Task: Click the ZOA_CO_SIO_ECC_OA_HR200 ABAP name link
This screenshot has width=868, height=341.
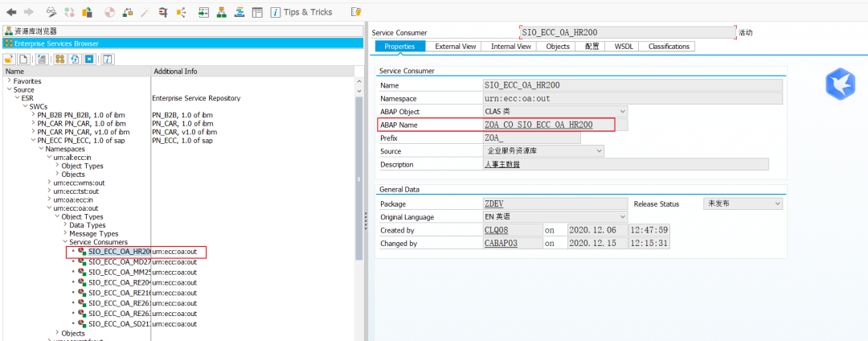Action: [x=538, y=125]
